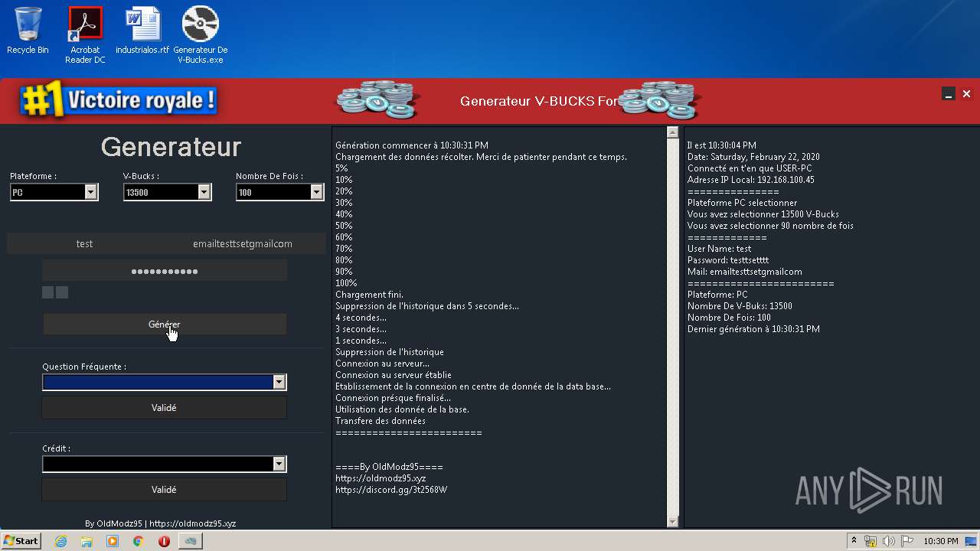
Task: Click the Generateur heading text
Action: point(171,146)
